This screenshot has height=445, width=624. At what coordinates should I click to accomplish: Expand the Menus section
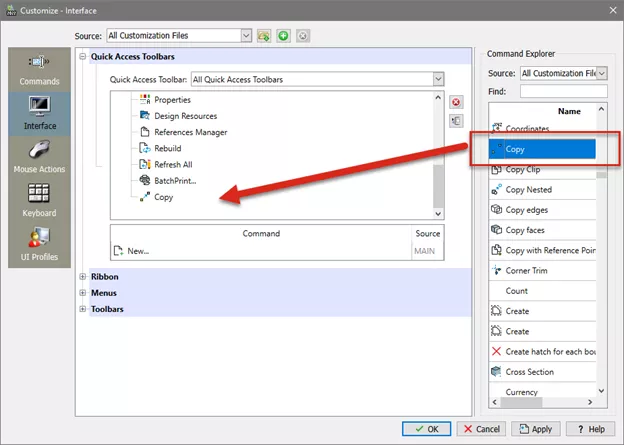click(82, 293)
